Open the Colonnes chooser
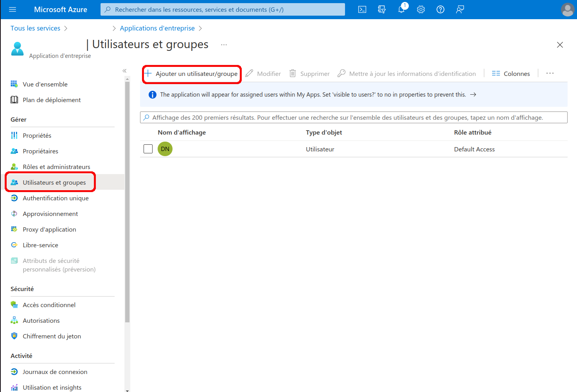The width and height of the screenshot is (577, 392). pyautogui.click(x=511, y=74)
